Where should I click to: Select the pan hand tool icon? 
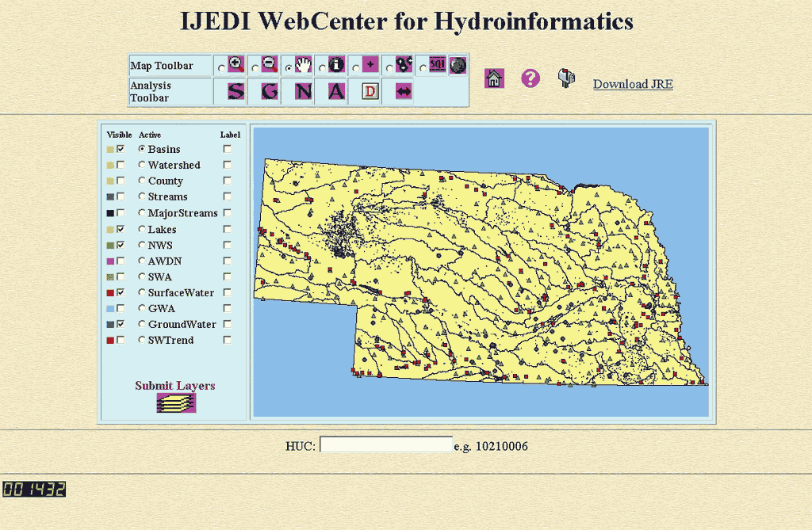303,65
